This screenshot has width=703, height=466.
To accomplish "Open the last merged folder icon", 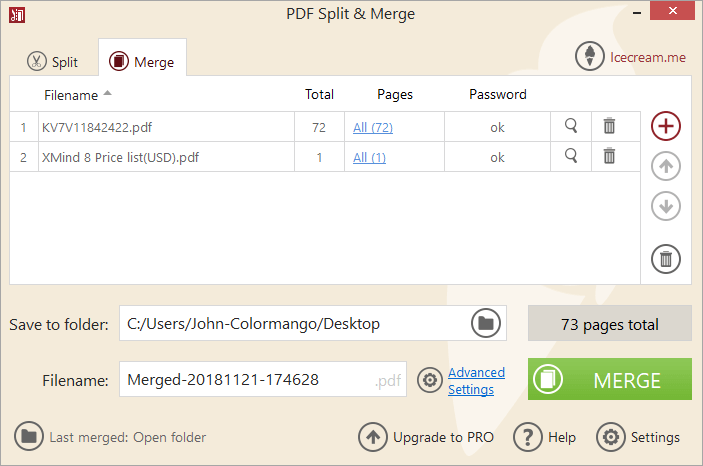I will (x=29, y=436).
